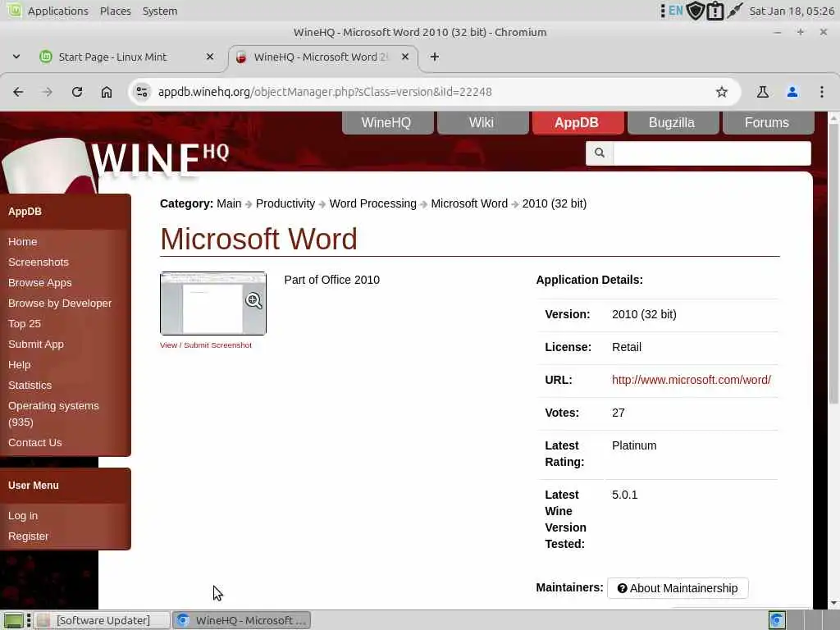This screenshot has height=630, width=840.
Task: Open the Applications menu
Action: coord(58,11)
